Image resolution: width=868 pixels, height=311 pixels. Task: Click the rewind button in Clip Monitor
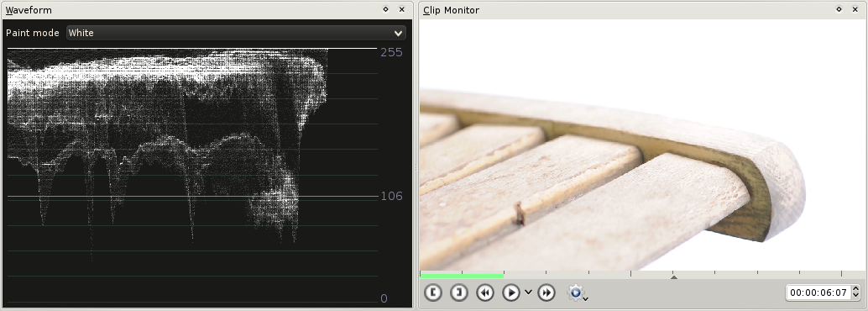tap(485, 293)
